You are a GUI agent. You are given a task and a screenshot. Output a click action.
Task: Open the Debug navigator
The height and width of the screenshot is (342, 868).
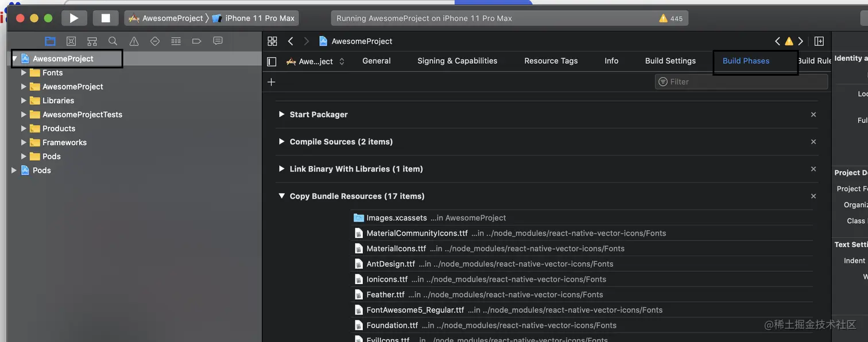pos(176,41)
